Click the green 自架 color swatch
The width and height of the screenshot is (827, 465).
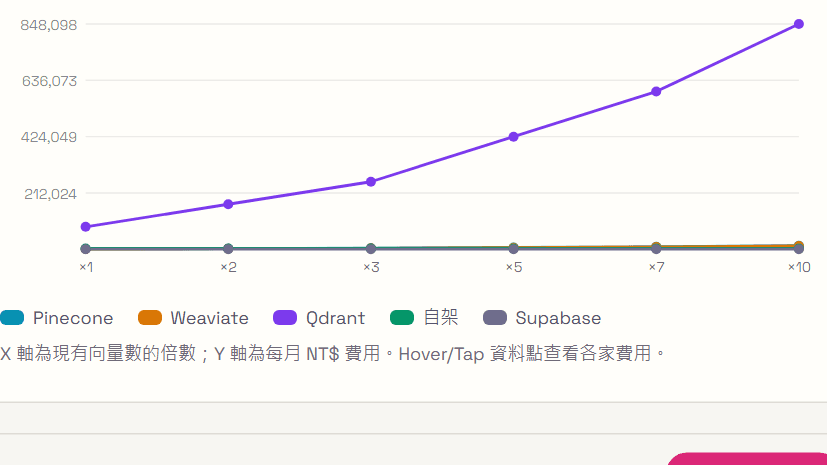[x=402, y=318]
